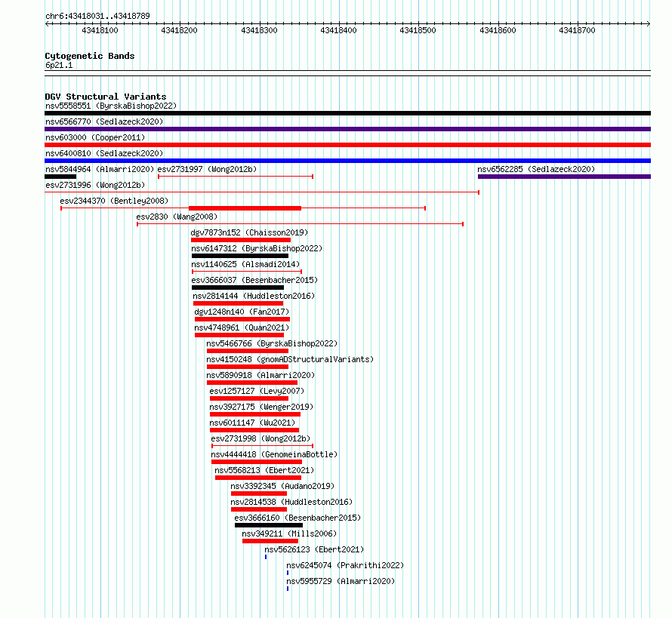Image resolution: width=672 pixels, height=618 pixels.
Task: Select nsv5890918 (Almarri2020) label
Action: click(x=260, y=375)
